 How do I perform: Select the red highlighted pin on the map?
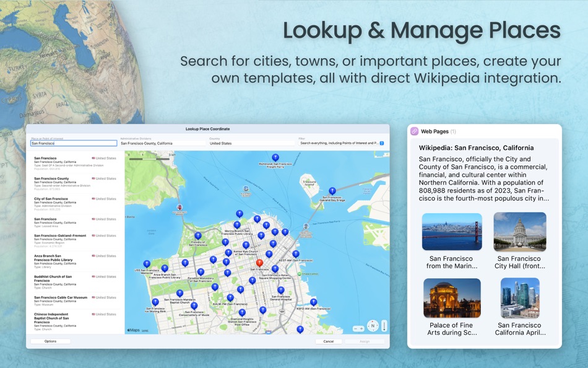259,263
